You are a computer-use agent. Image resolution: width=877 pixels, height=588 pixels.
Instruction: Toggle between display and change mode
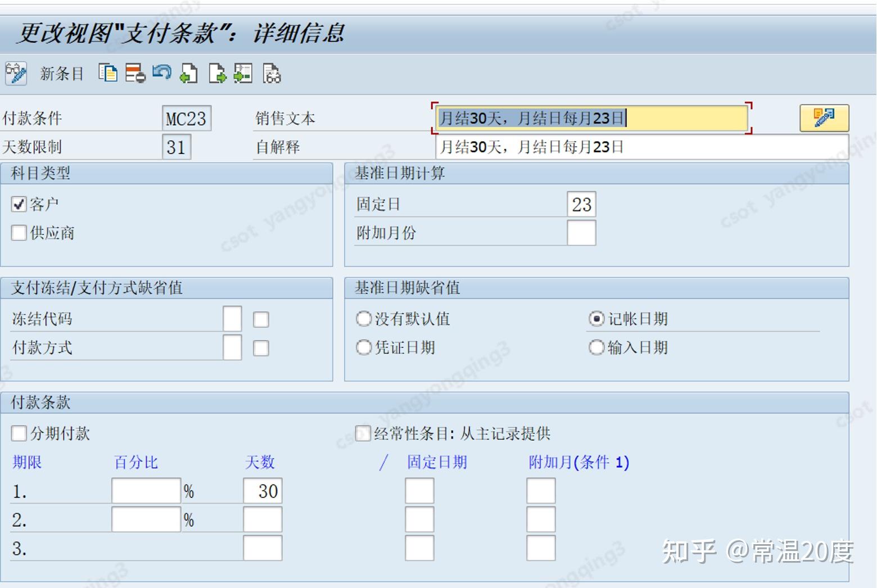click(15, 73)
